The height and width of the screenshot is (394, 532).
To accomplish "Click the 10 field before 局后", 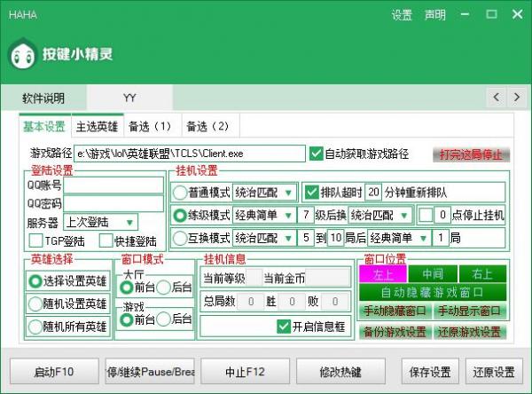I will (336, 238).
